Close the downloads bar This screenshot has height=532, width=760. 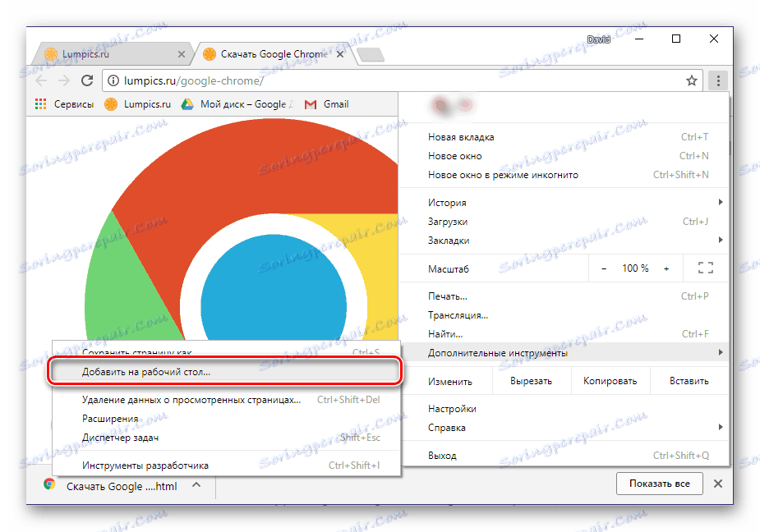point(718,484)
